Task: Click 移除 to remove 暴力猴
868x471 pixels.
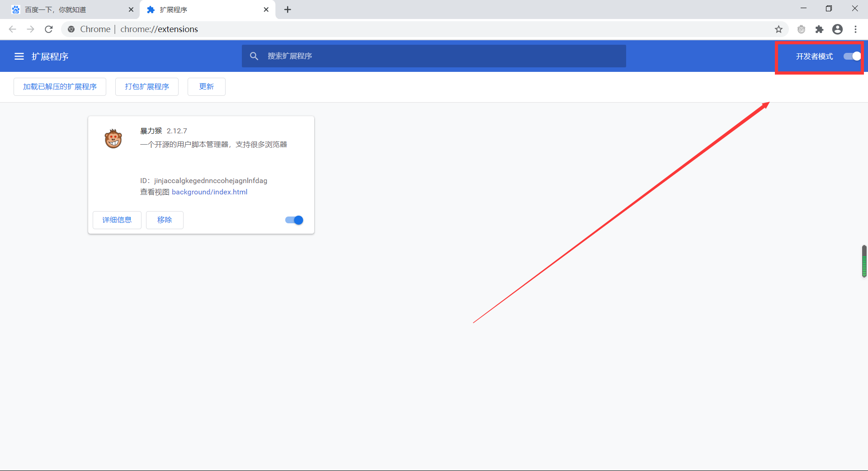Action: (x=165, y=220)
